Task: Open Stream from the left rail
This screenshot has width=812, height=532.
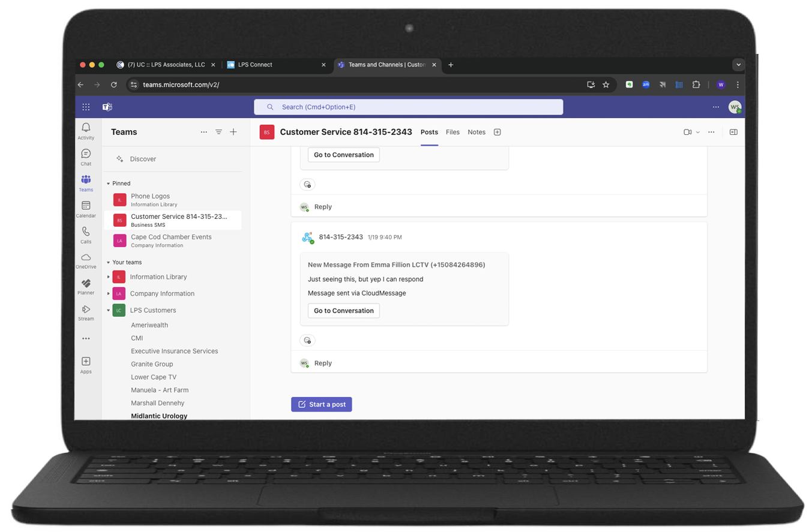Action: pyautogui.click(x=86, y=312)
